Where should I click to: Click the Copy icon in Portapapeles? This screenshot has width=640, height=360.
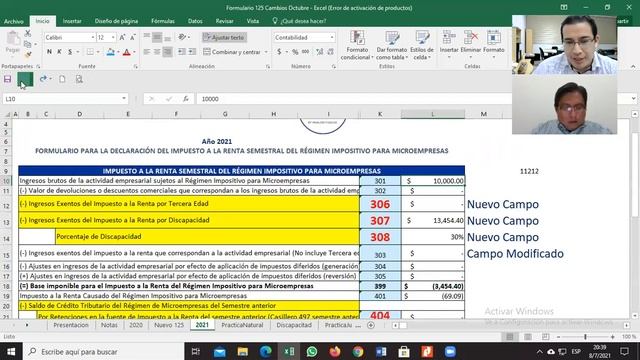pyautogui.click(x=27, y=44)
